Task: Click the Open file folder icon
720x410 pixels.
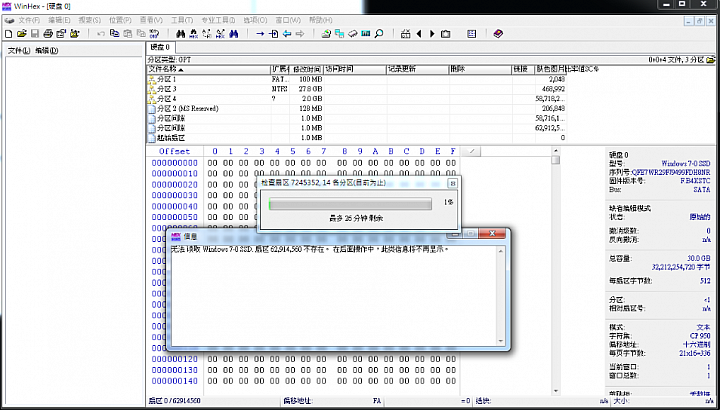Action: (21, 34)
